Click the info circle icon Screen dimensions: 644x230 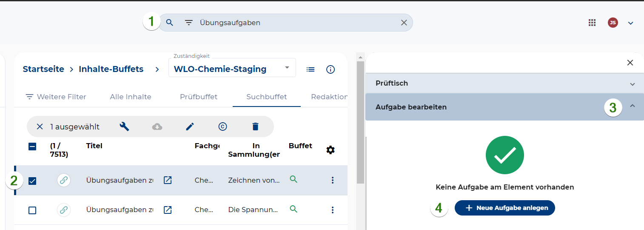point(331,69)
